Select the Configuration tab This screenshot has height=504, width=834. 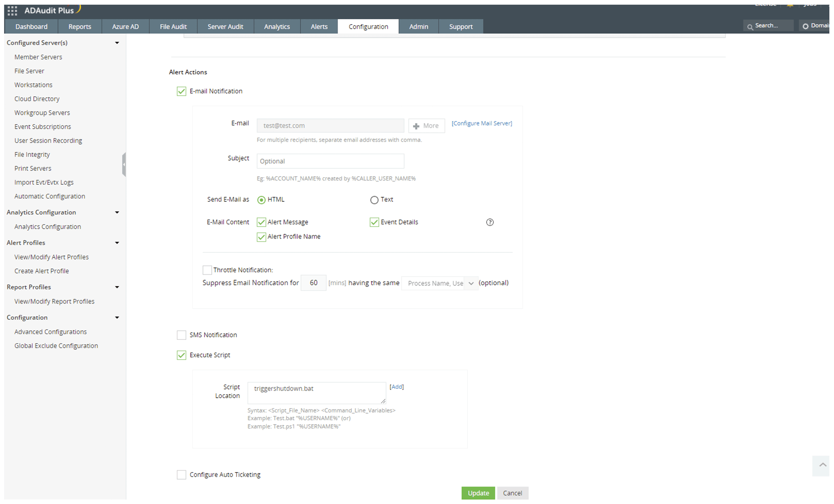[368, 26]
